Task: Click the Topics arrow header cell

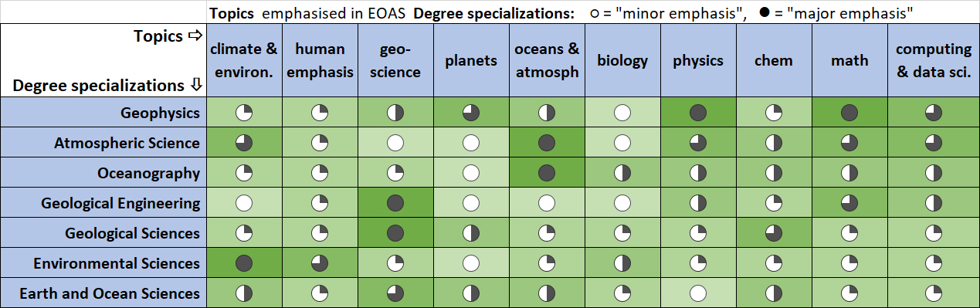Action: [103, 60]
